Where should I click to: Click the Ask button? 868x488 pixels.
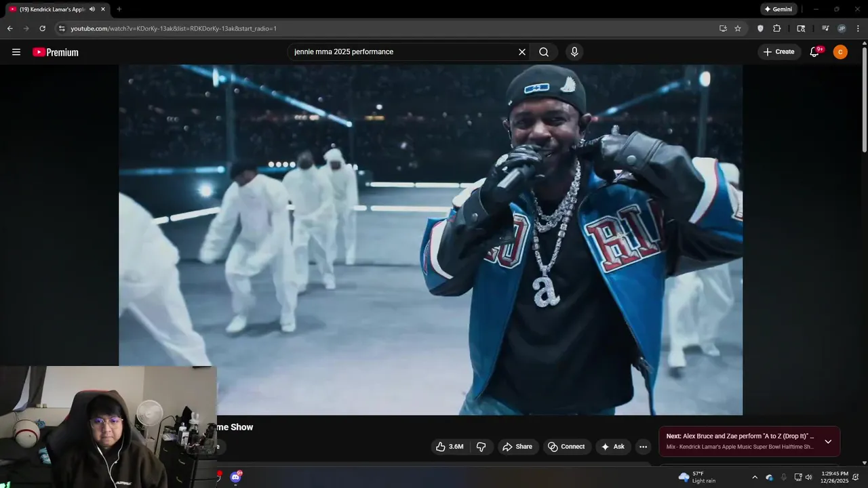tap(612, 447)
